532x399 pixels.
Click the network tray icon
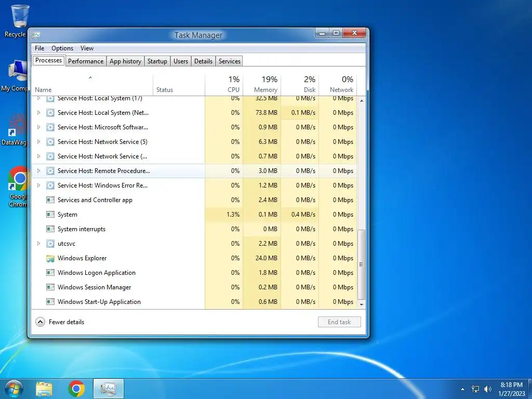click(x=475, y=389)
